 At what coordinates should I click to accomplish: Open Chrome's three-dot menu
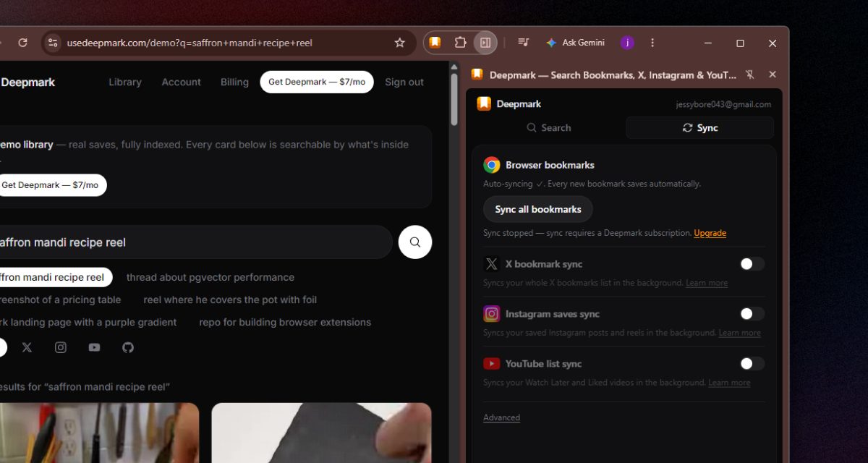652,43
